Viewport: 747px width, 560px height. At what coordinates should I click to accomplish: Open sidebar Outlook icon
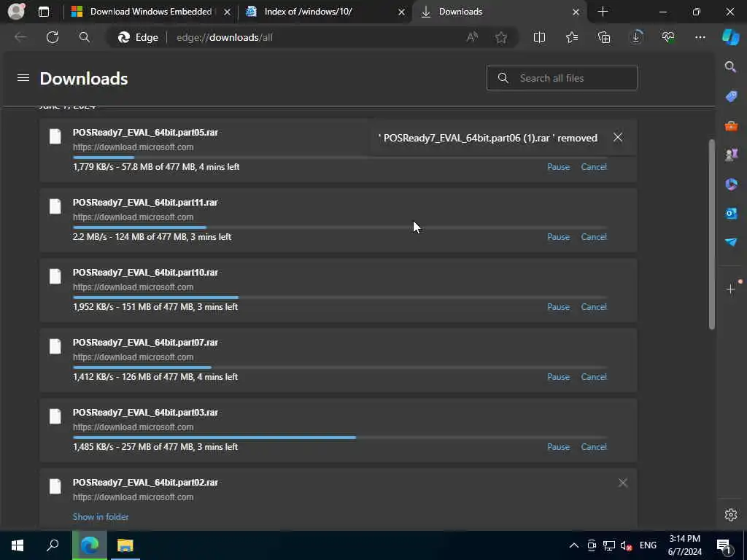click(x=731, y=214)
